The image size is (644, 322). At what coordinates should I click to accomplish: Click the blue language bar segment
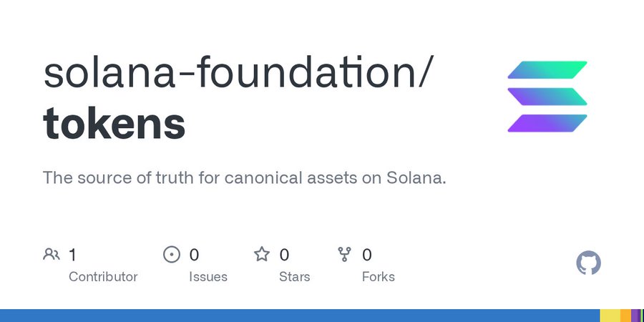(x=300, y=316)
